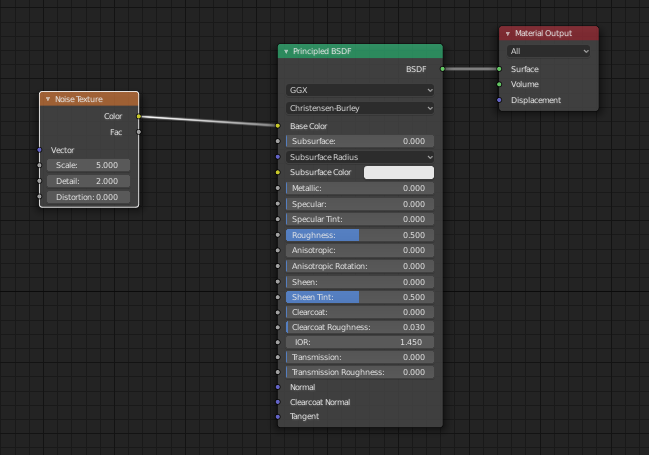
Task: Click the Volume input socket
Action: [x=499, y=84]
